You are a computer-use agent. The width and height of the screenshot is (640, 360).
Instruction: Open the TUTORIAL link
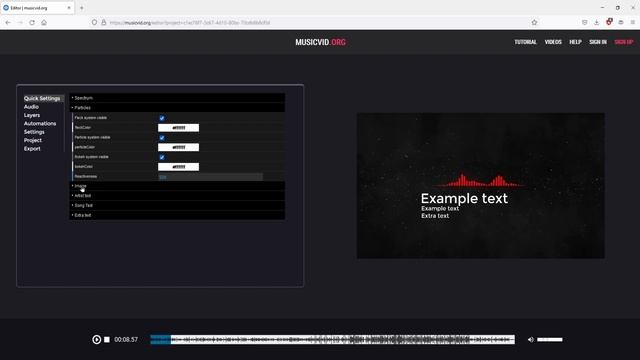pos(525,42)
